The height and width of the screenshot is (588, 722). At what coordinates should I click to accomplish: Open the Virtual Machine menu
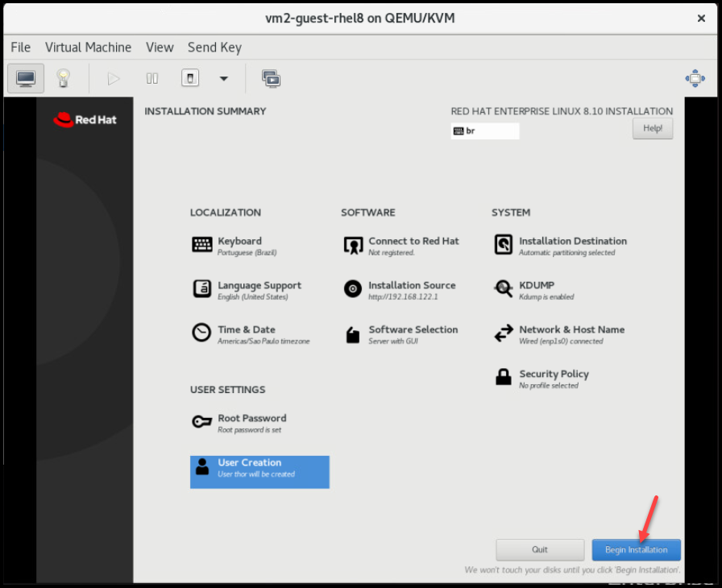point(88,48)
